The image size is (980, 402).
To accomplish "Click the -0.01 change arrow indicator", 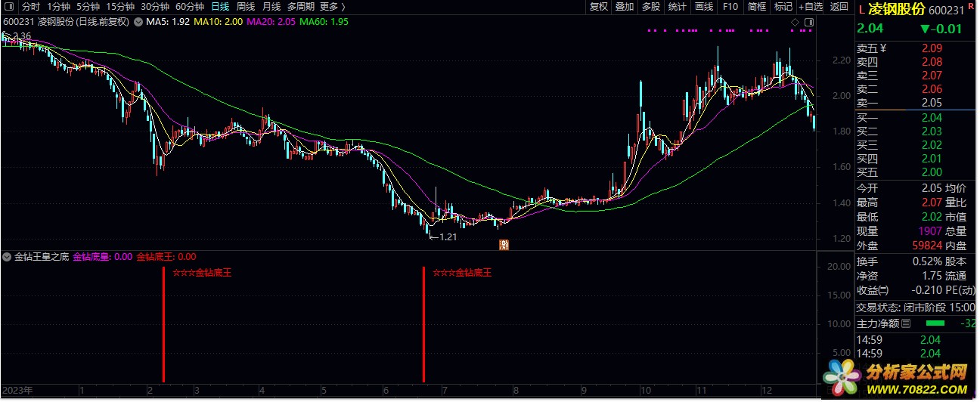I will coord(941,29).
